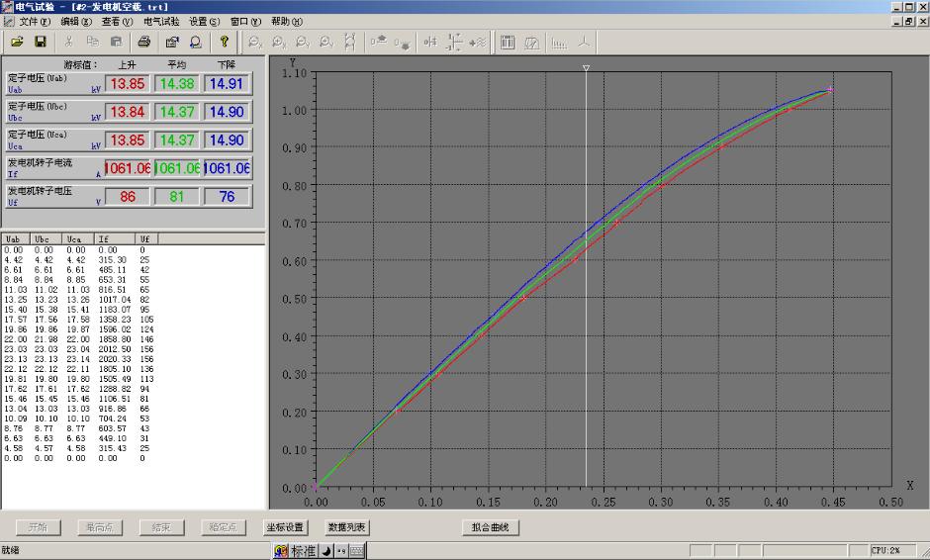Open the 设置 (Settings) menu
930x560 pixels.
[x=205, y=21]
